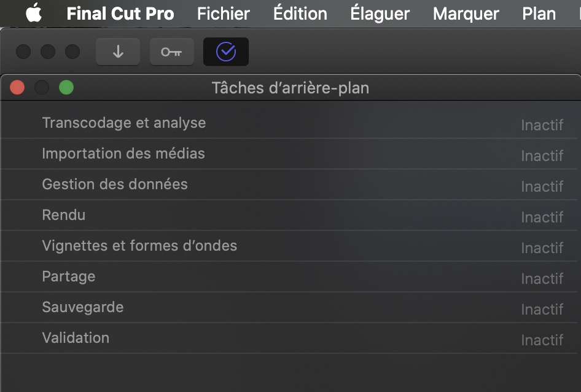Viewport: 581px width, 392px height.
Task: Open the Fichier menu
Action: [223, 14]
